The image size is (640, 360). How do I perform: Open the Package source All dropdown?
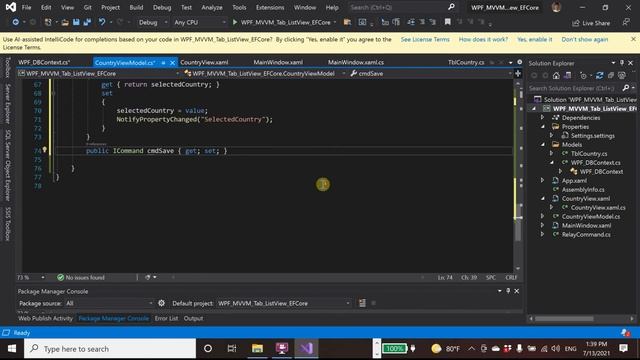(x=109, y=303)
